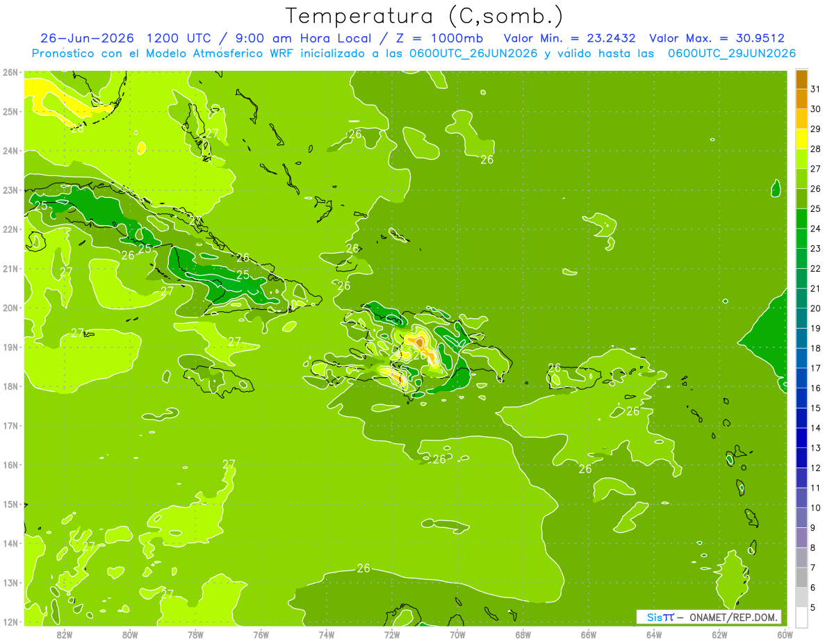Click the '19N' latitude axis label
Screen dimensions: 834x644
click(10, 347)
